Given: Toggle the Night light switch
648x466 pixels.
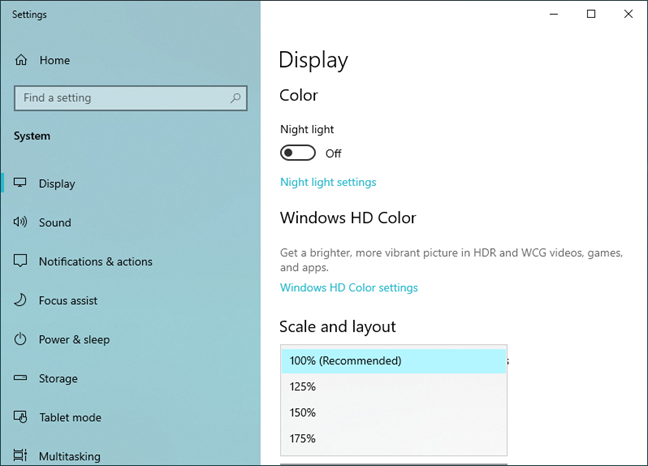Looking at the screenshot, I should pyautogui.click(x=298, y=153).
